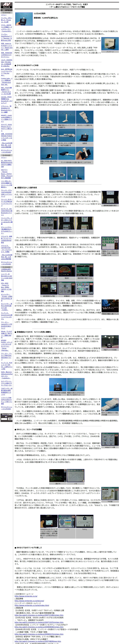Visit the http://www.nintendo.co.jp/ homepage link

click(x=26, y=596)
